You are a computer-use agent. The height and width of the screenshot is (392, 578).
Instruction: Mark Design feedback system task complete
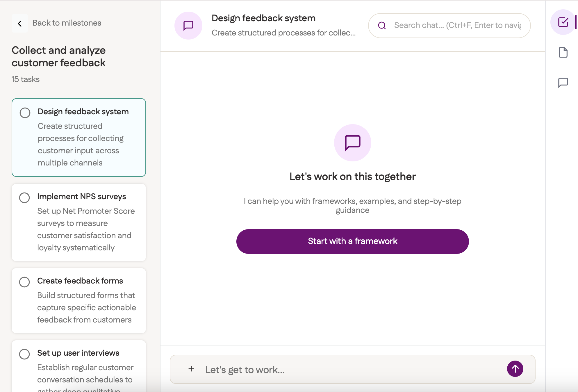[25, 113]
